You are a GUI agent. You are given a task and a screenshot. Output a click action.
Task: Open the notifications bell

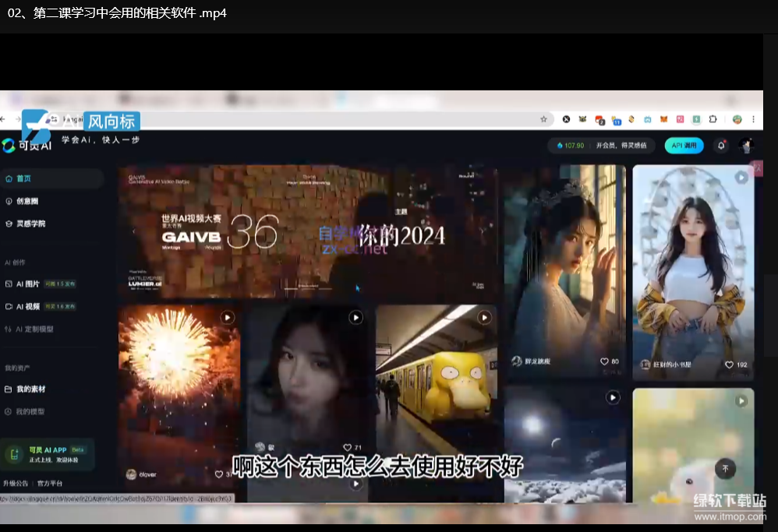click(x=721, y=146)
